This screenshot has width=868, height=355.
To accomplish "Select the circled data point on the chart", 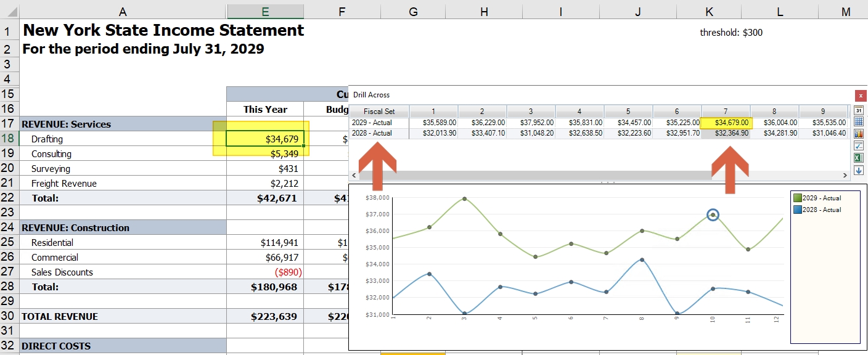I will (x=713, y=214).
